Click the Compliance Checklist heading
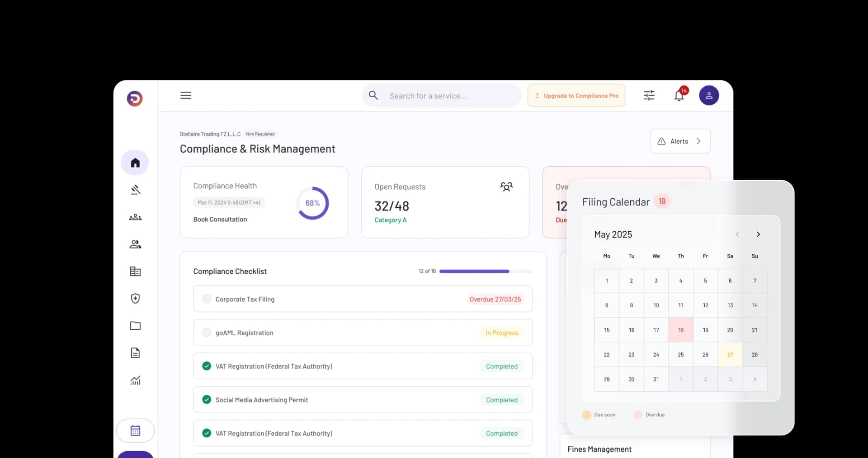The image size is (868, 458). pos(230,271)
